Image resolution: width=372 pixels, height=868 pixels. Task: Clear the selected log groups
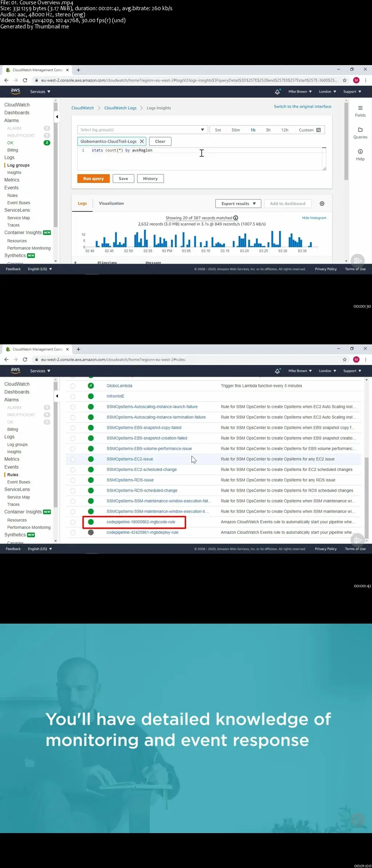point(160,141)
